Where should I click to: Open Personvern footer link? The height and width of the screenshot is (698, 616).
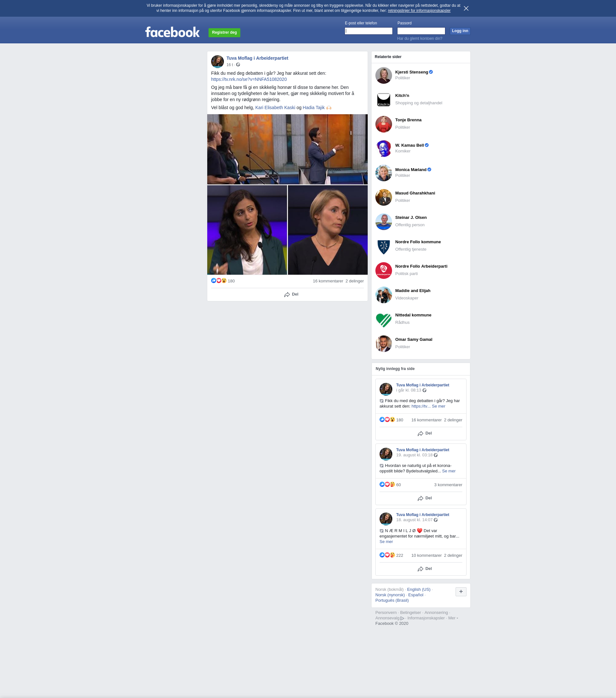click(x=386, y=613)
